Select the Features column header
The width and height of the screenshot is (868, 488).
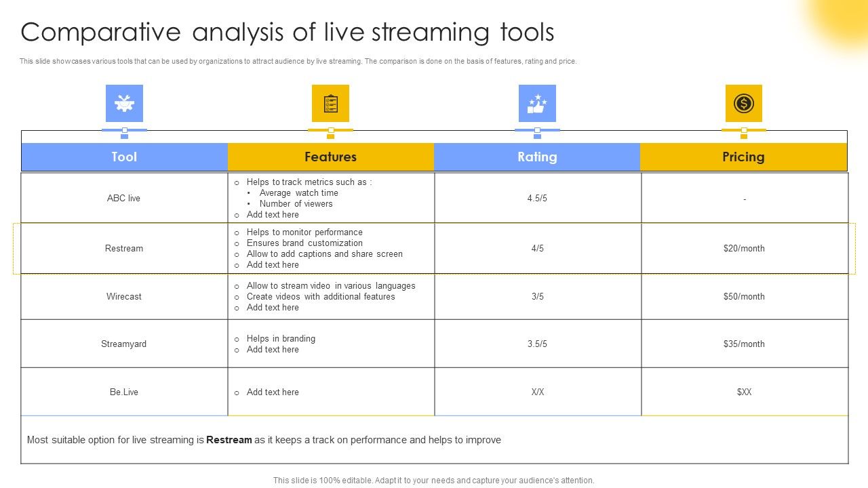pyautogui.click(x=331, y=157)
